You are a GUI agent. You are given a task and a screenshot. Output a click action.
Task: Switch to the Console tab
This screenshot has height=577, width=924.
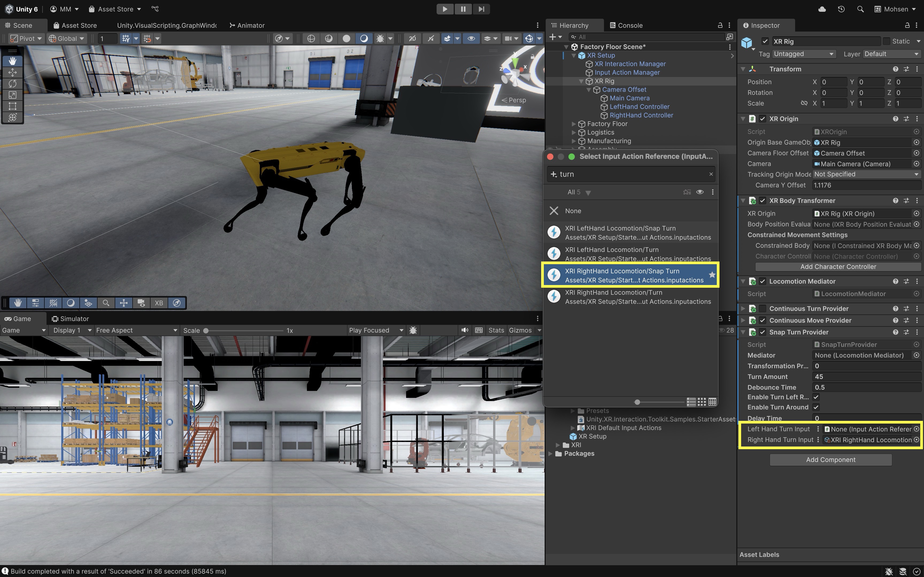click(626, 25)
